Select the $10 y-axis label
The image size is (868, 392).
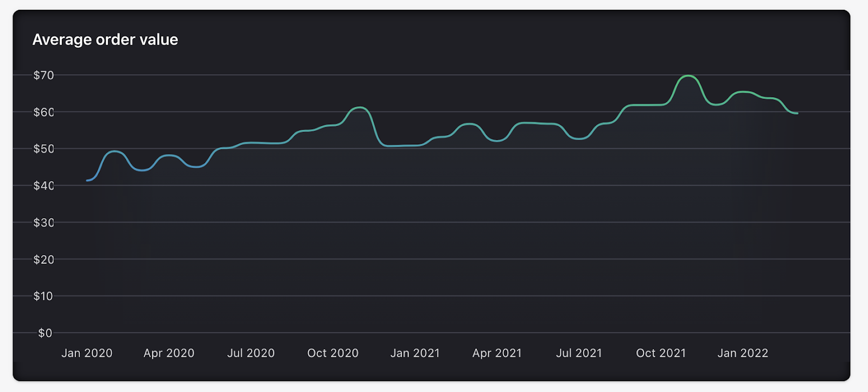click(x=44, y=296)
